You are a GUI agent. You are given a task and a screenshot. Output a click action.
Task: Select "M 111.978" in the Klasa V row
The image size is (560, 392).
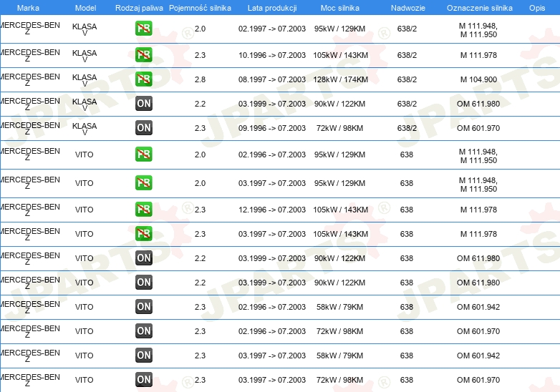pos(478,55)
